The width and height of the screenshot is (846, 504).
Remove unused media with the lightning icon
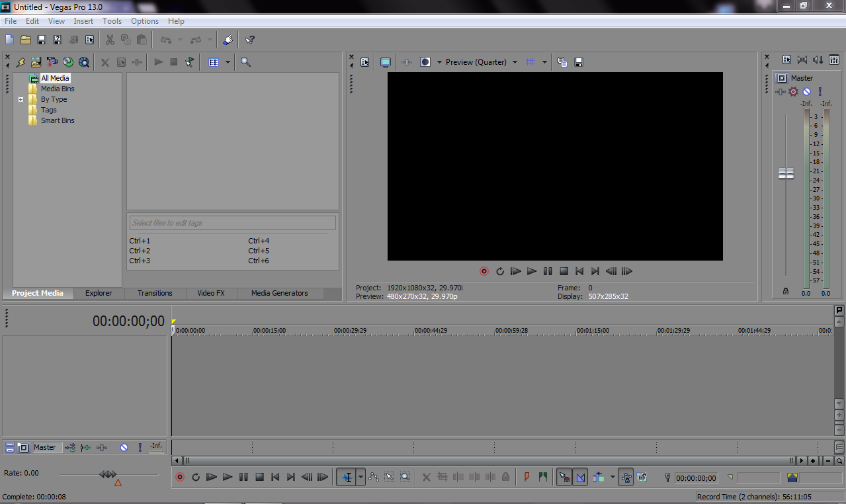pyautogui.click(x=21, y=62)
